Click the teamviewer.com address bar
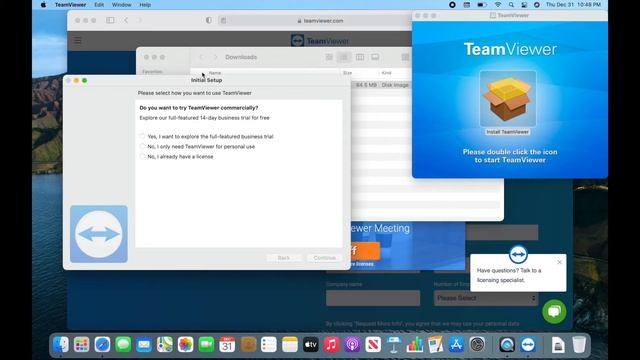 tap(320, 20)
